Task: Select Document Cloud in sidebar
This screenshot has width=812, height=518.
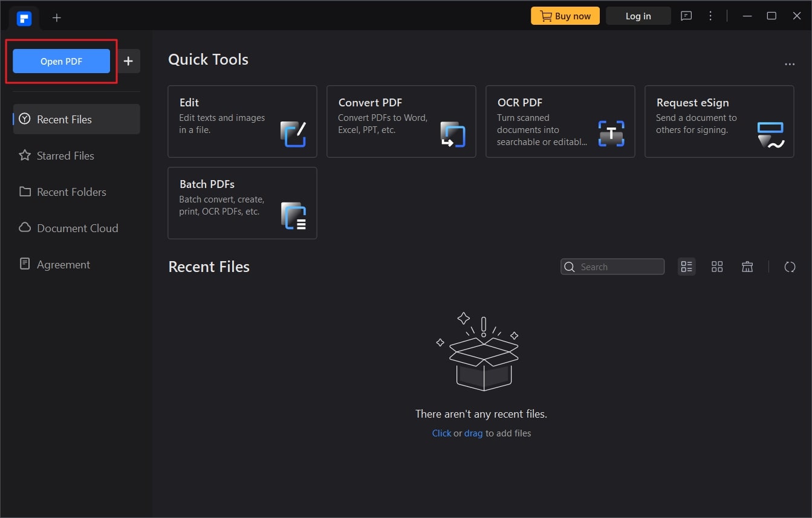Action: click(76, 228)
